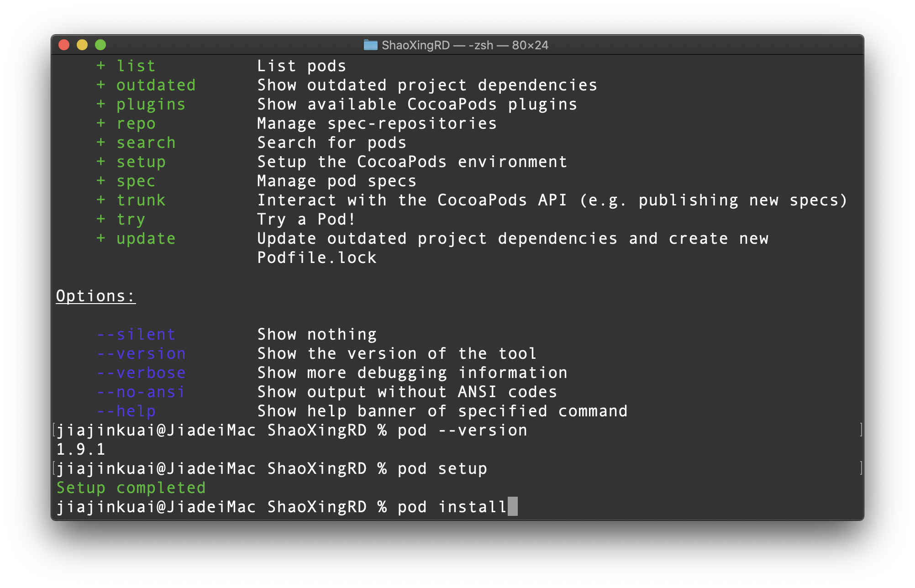Click the terminal cursor block after install
The width and height of the screenshot is (915, 588).
513,506
